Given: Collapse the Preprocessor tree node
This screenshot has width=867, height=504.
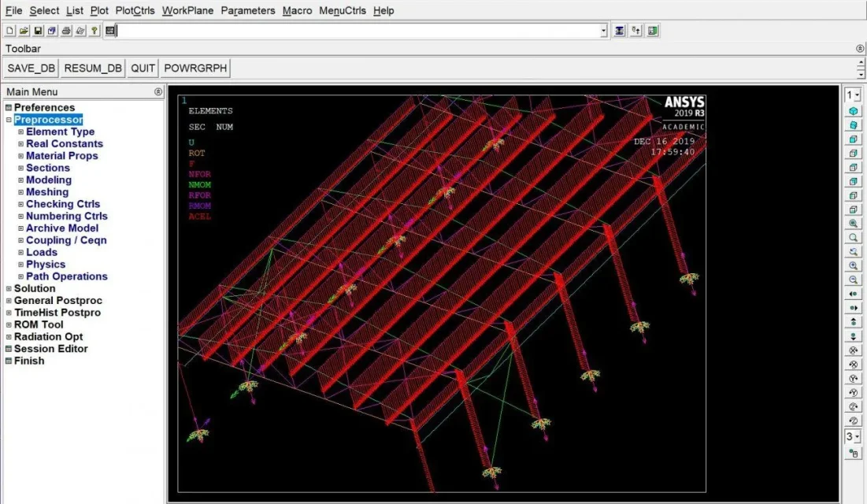Looking at the screenshot, I should (9, 120).
